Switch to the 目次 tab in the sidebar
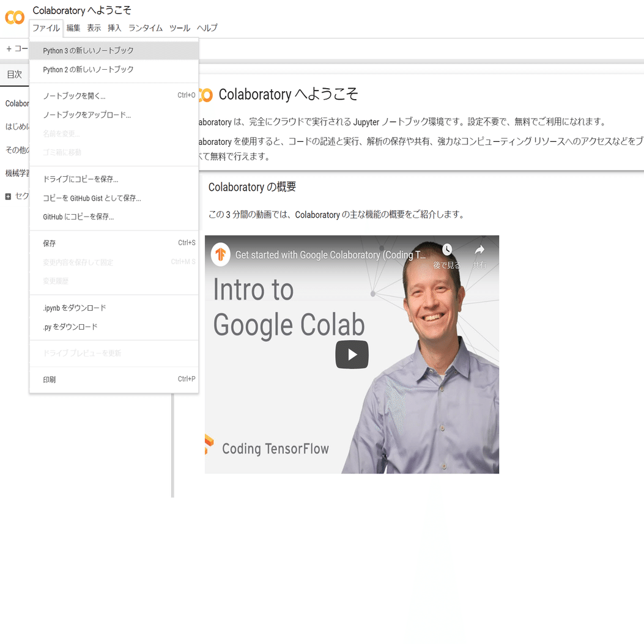This screenshot has width=644, height=644. 14,74
